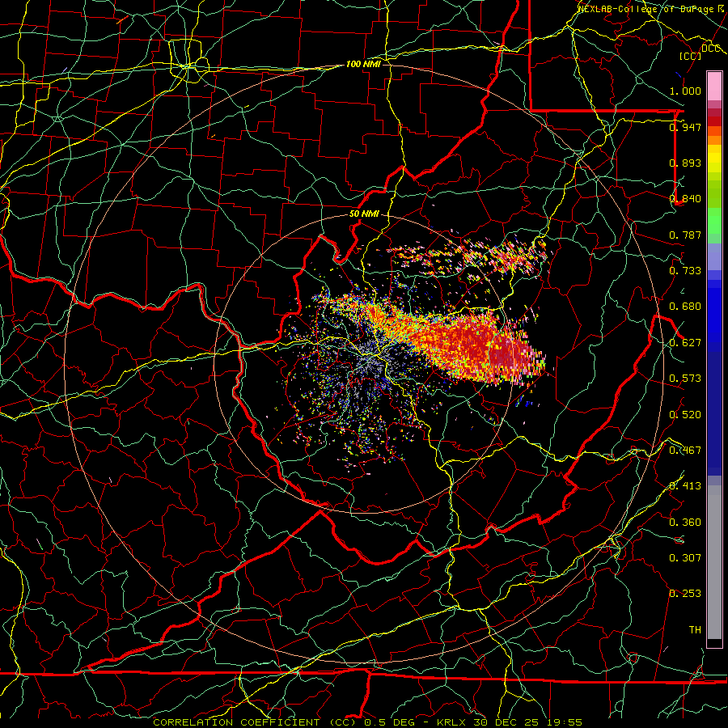This screenshot has width=728, height=728.
Task: Click the 0.573 legend value
Action: coord(685,378)
